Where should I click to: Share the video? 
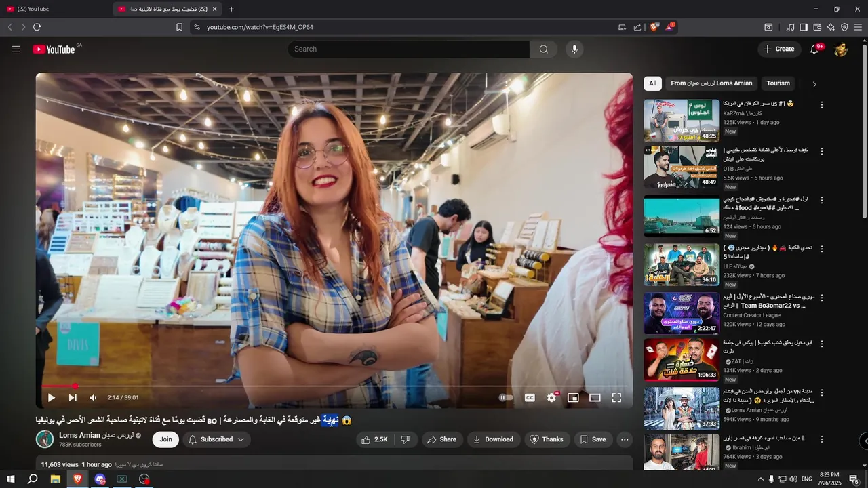point(441,439)
